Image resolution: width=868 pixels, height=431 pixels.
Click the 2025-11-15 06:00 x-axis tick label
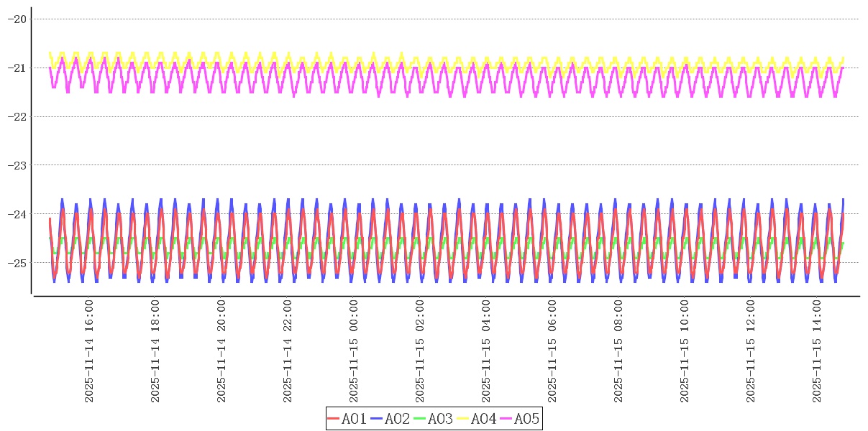pyautogui.click(x=552, y=352)
